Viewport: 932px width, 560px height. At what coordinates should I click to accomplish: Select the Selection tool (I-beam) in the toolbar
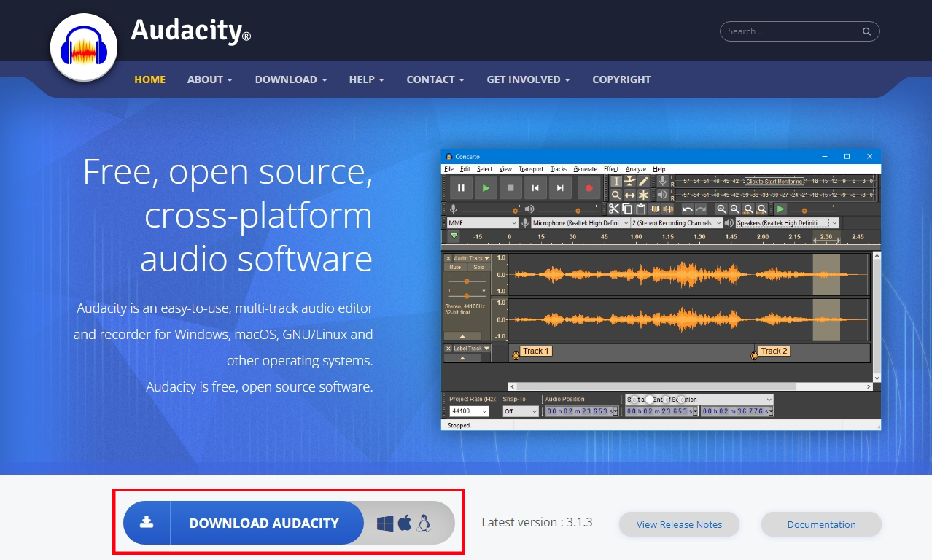pos(615,181)
